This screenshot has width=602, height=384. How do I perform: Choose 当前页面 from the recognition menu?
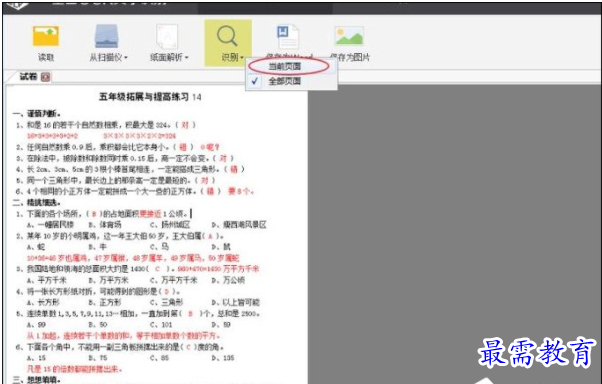pos(284,66)
